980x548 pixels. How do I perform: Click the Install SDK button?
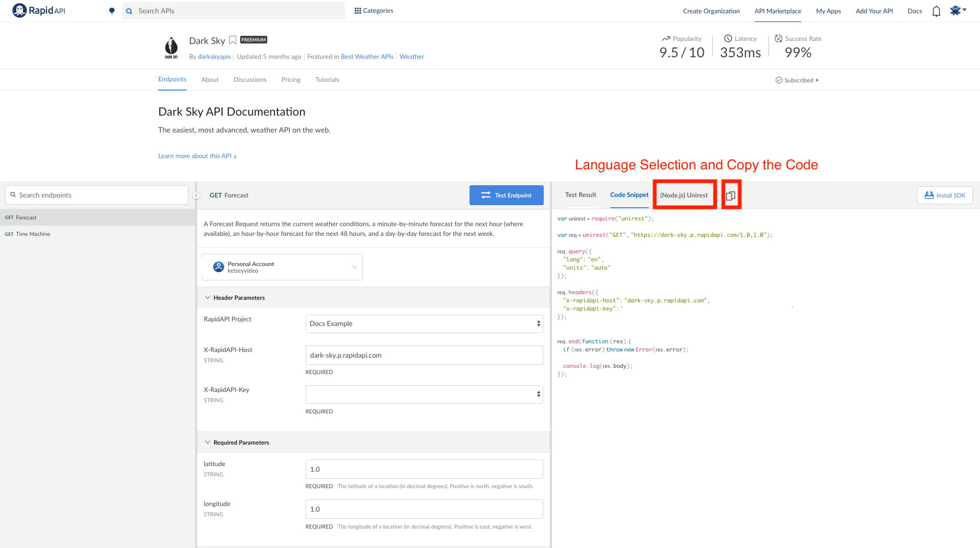pos(945,195)
